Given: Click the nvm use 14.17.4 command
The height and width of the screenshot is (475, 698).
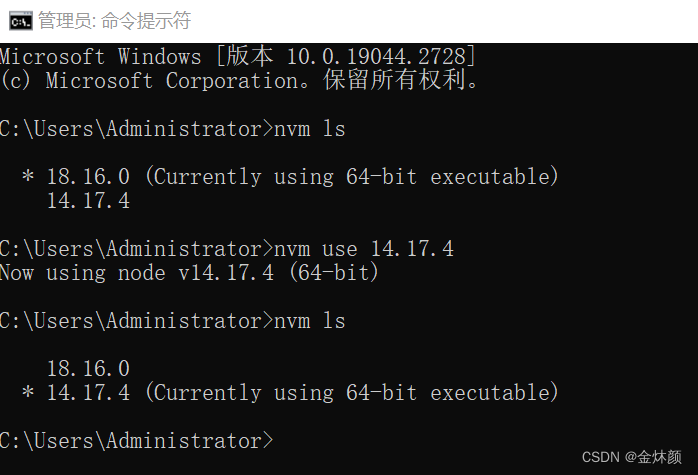Looking at the screenshot, I should point(364,249).
